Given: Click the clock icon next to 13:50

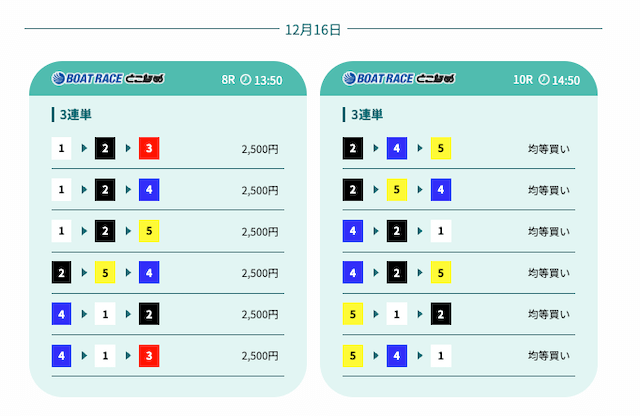Looking at the screenshot, I should (x=246, y=79).
